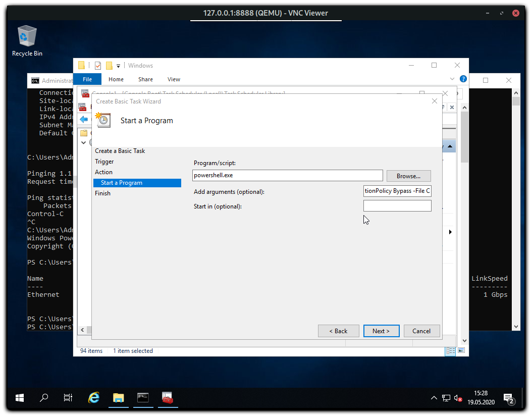Expand the Explorer ribbon with the chevron
532x417 pixels.
(452, 79)
